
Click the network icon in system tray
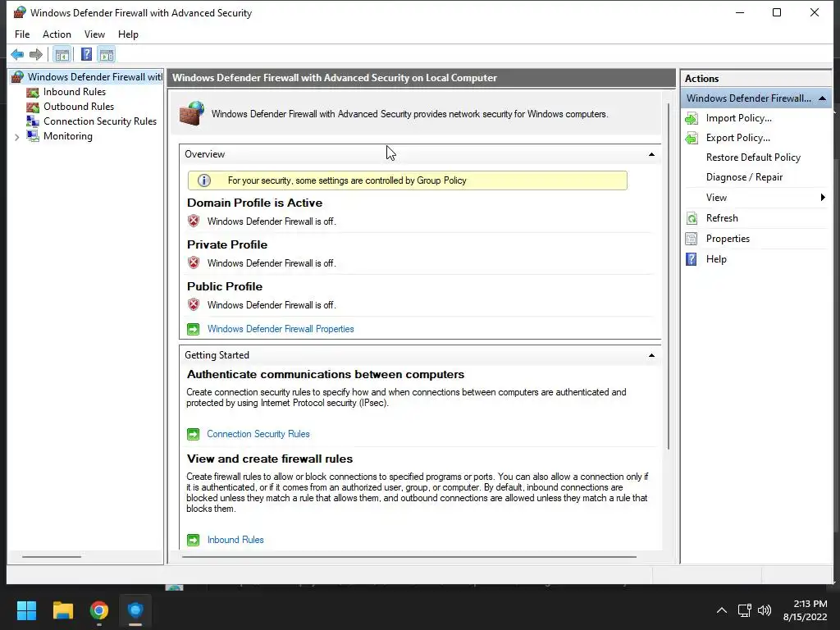point(744,610)
